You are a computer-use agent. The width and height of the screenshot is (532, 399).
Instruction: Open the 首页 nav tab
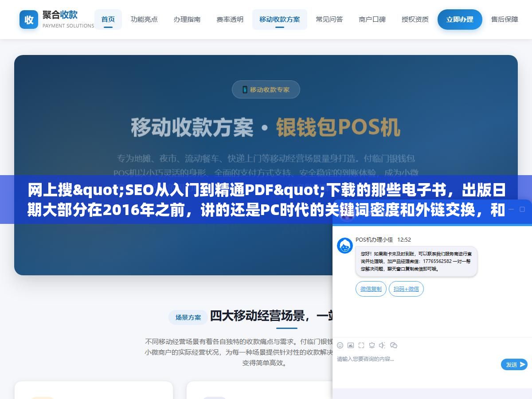click(x=108, y=20)
